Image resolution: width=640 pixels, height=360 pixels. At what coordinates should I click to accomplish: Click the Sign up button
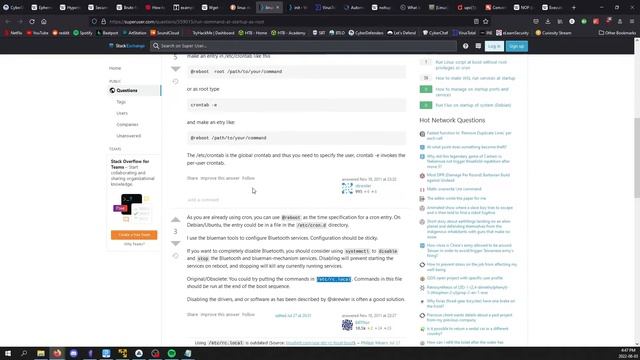click(x=516, y=46)
